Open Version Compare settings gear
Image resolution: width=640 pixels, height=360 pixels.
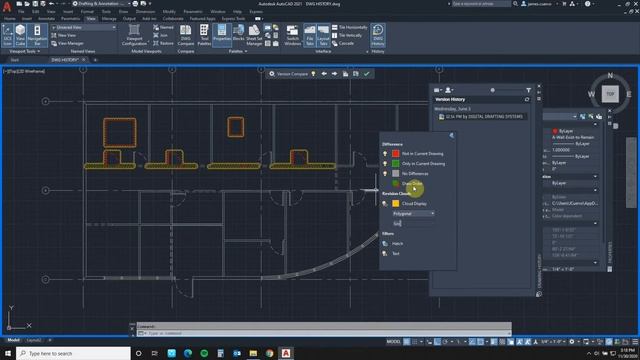272,74
